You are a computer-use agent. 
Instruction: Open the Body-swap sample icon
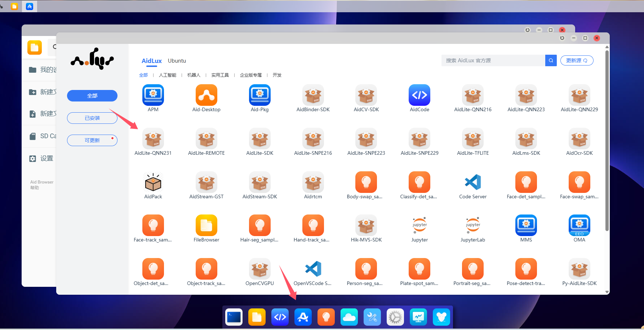point(367,182)
